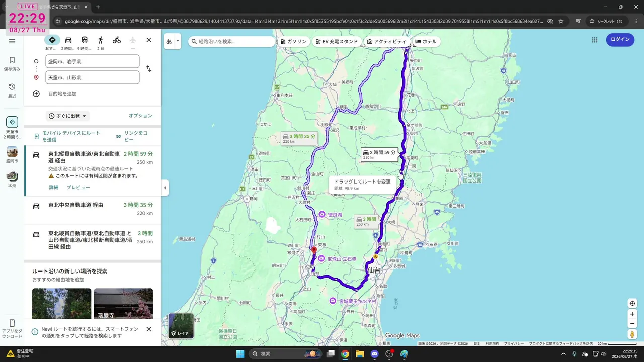Click the 宮城蔵王キツネ村 map marker
The width and height of the screenshot is (644, 362).
coord(333,301)
